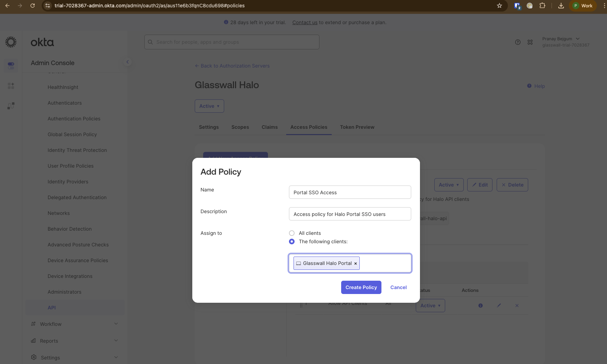The height and width of the screenshot is (364, 607).
Task: Select The following clients radio button
Action: point(292,241)
